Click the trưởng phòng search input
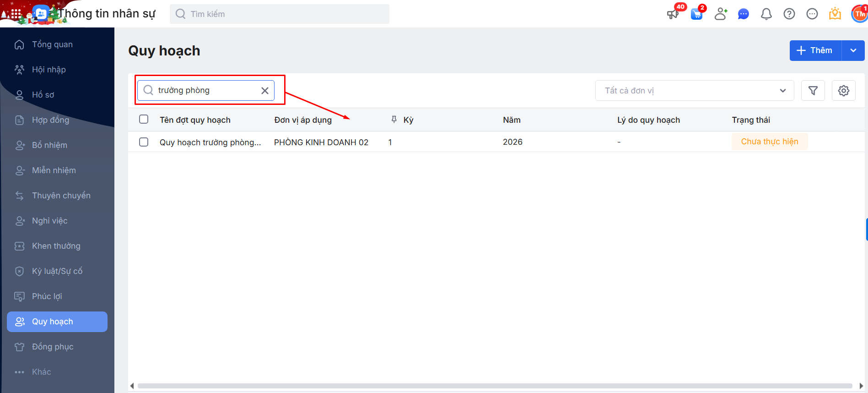 tap(206, 90)
